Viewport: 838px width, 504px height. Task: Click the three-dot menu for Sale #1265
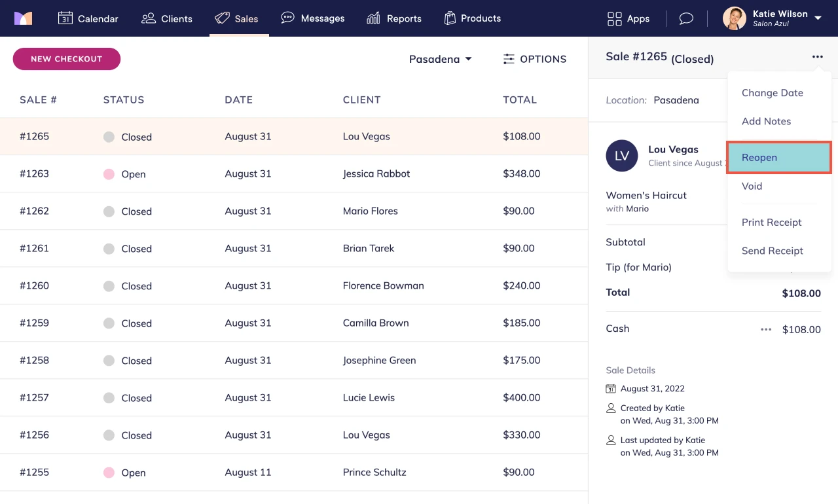point(817,56)
